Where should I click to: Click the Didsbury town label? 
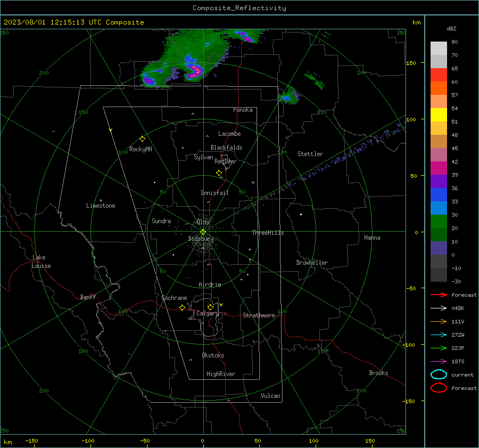(201, 239)
